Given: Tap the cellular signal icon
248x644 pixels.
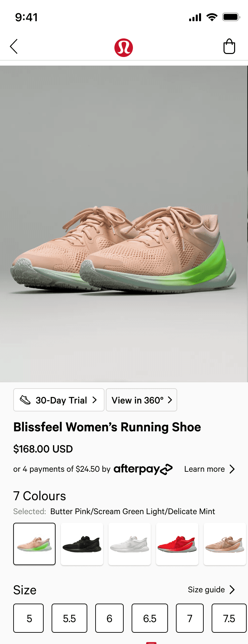Looking at the screenshot, I should 195,18.
